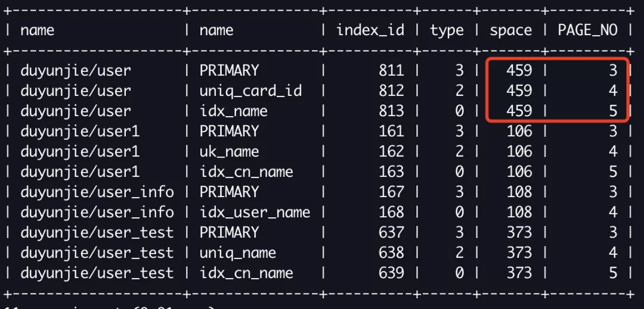Click index_id value 811

[391, 70]
